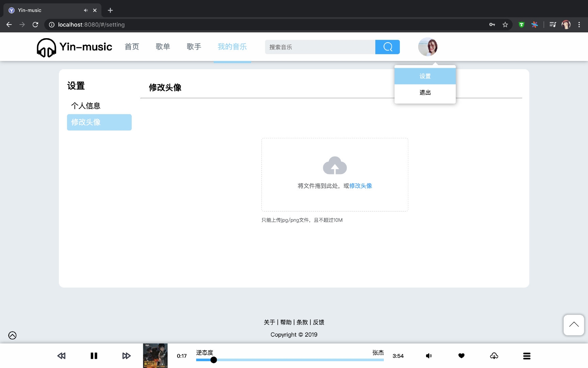The width and height of the screenshot is (588, 368).
Task: Choose 设置 from the avatar dropdown
Action: tap(425, 76)
